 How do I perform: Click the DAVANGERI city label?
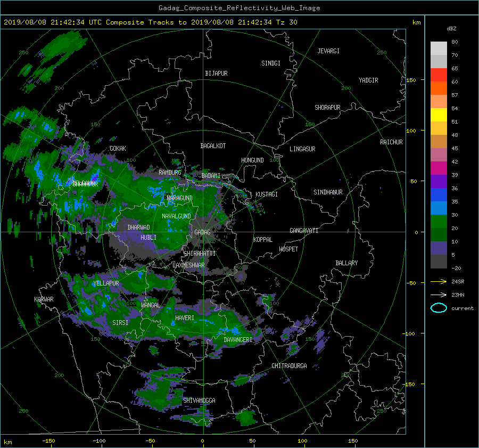[x=238, y=340]
